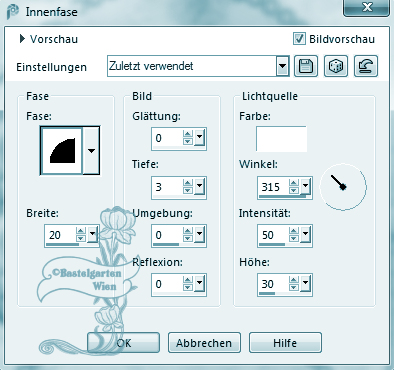The width and height of the screenshot is (394, 370).
Task: Open the Intensität slider popup arrow
Action: [305, 235]
